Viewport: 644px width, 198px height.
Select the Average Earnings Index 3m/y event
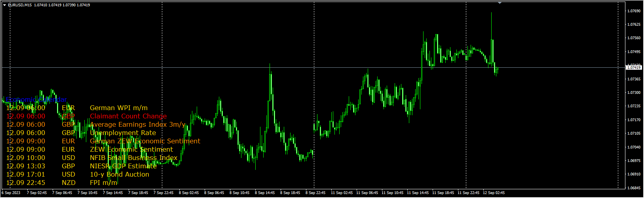138,124
